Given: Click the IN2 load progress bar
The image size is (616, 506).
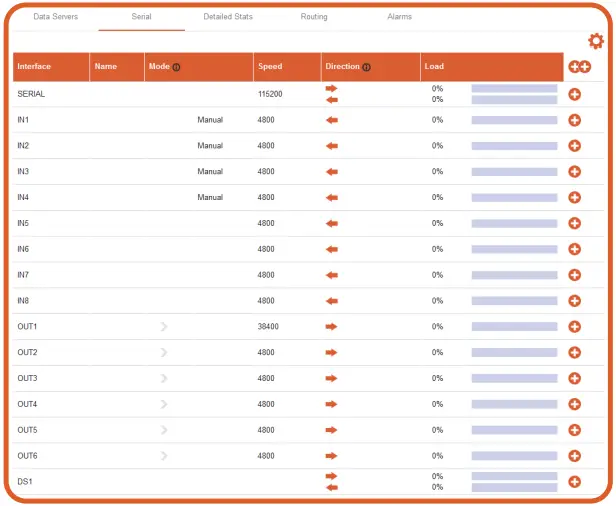Looking at the screenshot, I should click(514, 146).
